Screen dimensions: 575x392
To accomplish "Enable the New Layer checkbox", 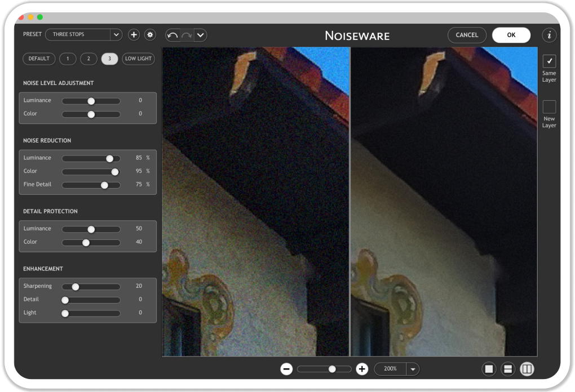I will click(x=549, y=107).
